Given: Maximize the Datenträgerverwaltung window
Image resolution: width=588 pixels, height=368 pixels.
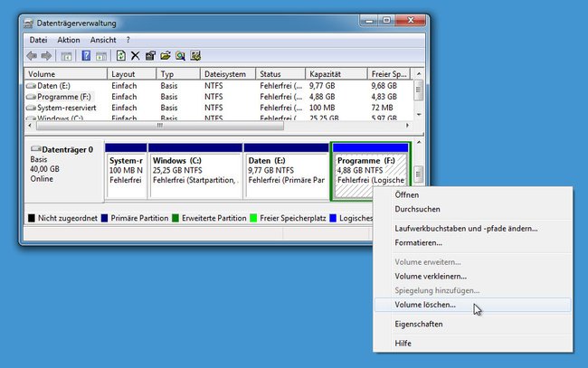Looking at the screenshot, I should pyautogui.click(x=386, y=21).
